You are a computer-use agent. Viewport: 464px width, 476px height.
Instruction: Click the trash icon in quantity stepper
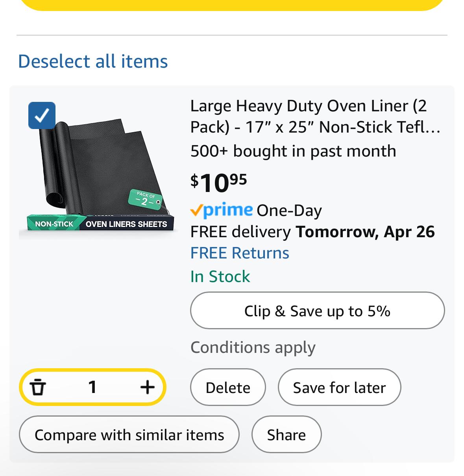point(38,387)
